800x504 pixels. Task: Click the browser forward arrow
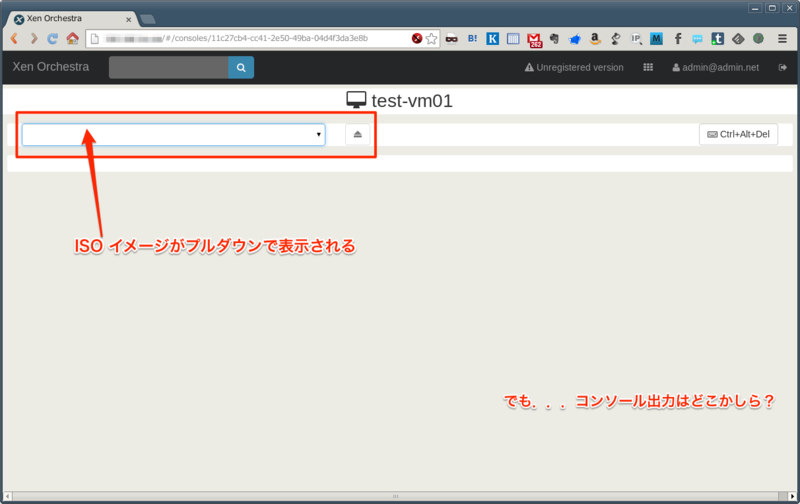click(34, 38)
